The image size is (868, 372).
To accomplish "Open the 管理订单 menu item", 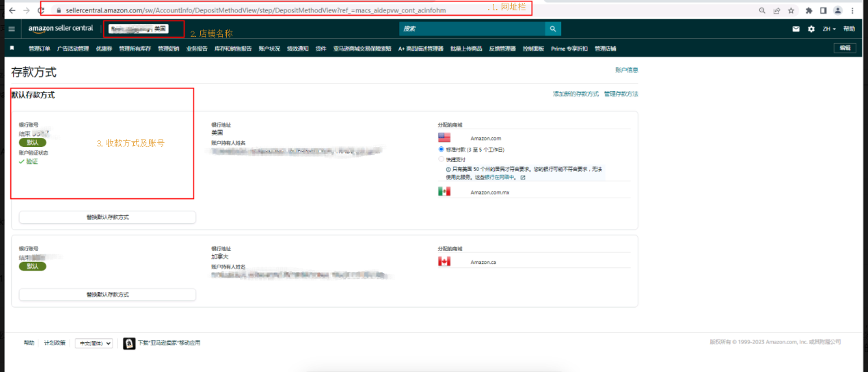I will pos(40,49).
